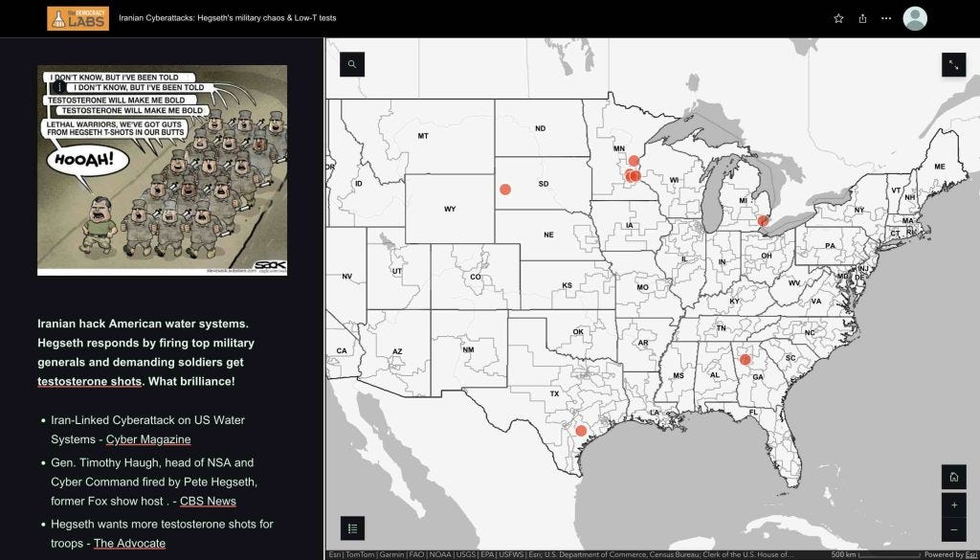Click the FL state label
The image size is (980, 560).
(x=753, y=413)
